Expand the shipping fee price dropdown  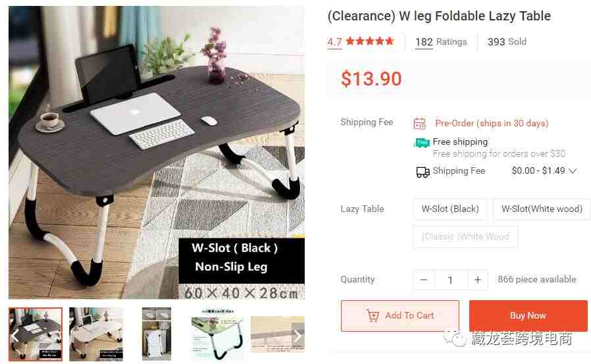click(x=573, y=171)
